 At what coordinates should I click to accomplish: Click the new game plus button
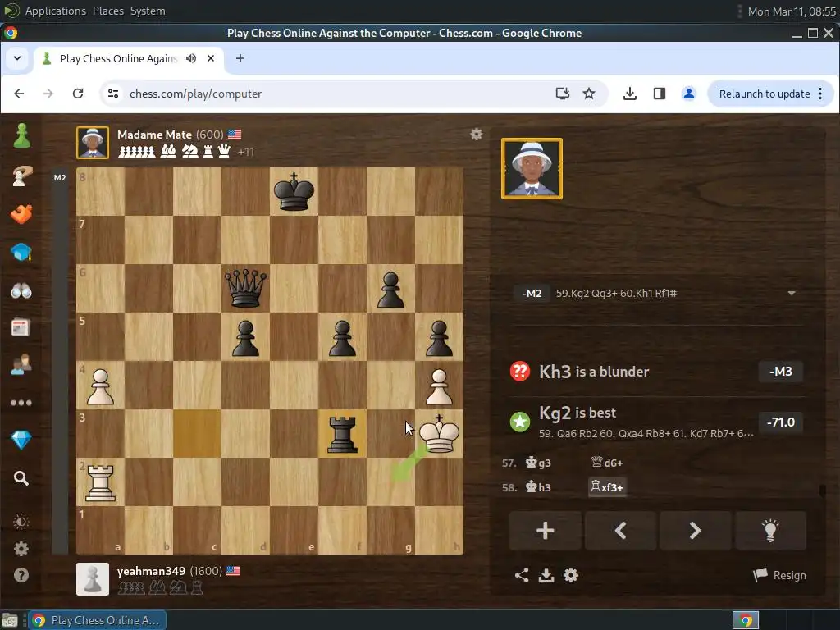click(x=545, y=531)
